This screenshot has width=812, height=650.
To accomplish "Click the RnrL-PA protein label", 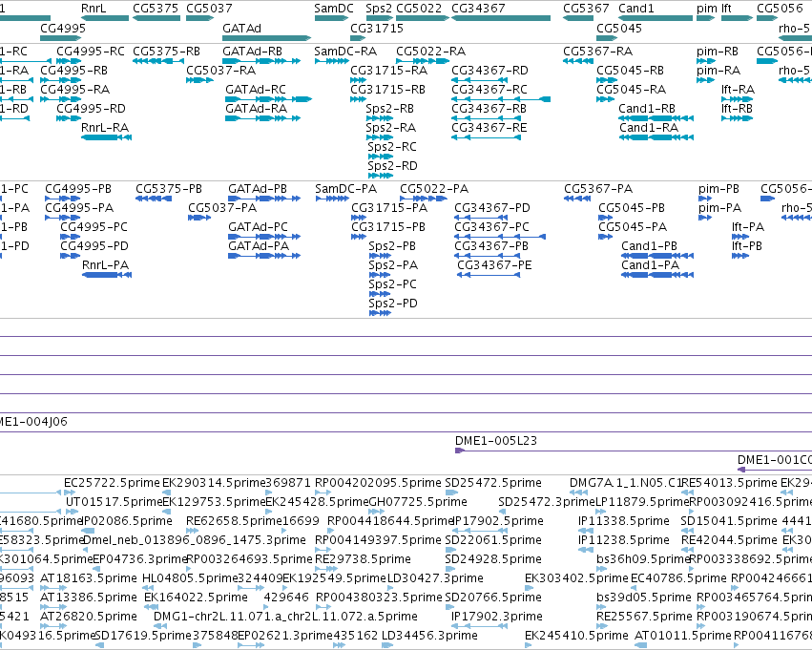I will [x=105, y=265].
